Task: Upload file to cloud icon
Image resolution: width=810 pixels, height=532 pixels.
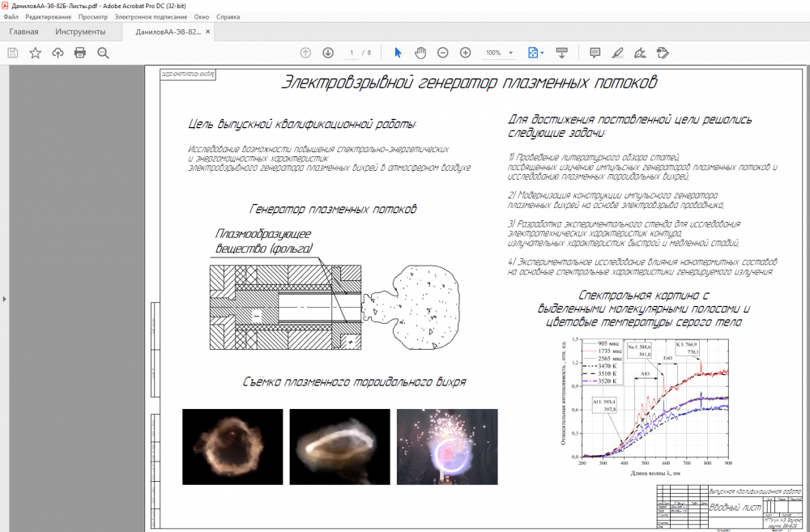Action: (x=58, y=53)
